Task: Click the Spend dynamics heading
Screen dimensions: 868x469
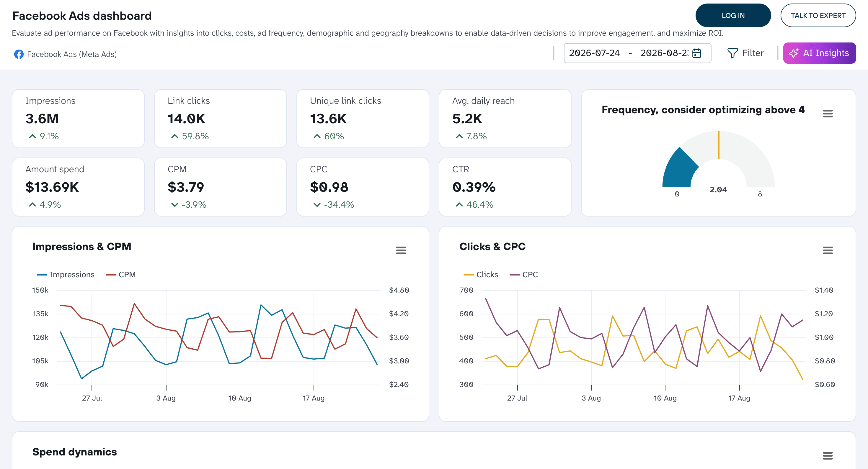Action: 74,452
